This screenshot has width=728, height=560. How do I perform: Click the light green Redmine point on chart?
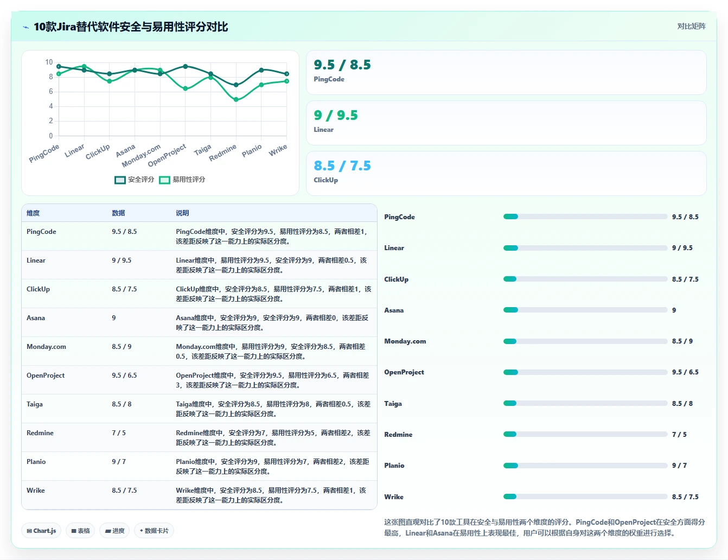pyautogui.click(x=236, y=99)
